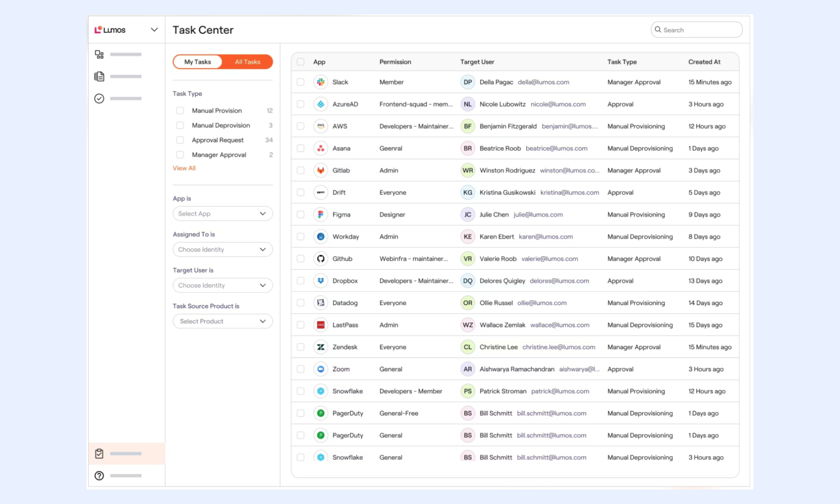
Task: Click into the Search field
Action: 697,30
